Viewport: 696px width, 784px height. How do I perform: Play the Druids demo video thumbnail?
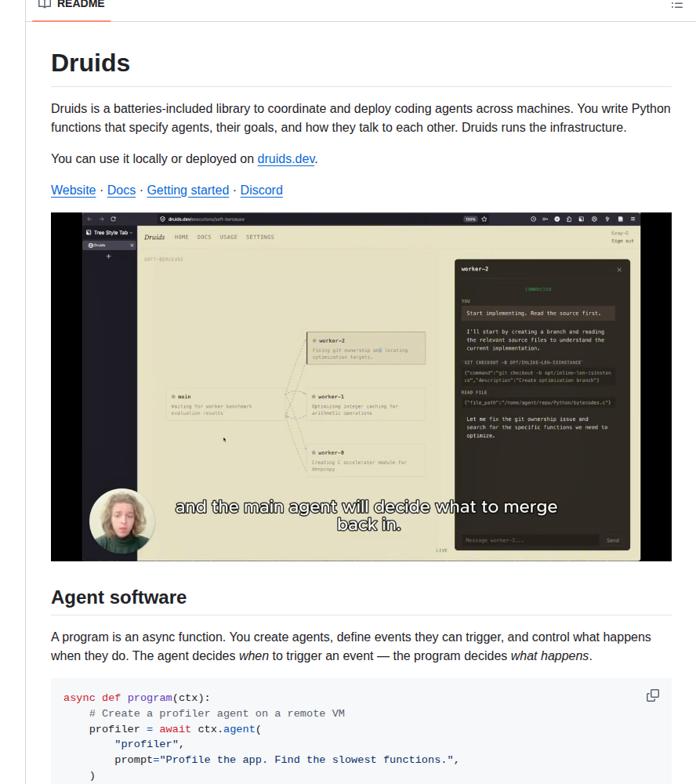coord(361,387)
